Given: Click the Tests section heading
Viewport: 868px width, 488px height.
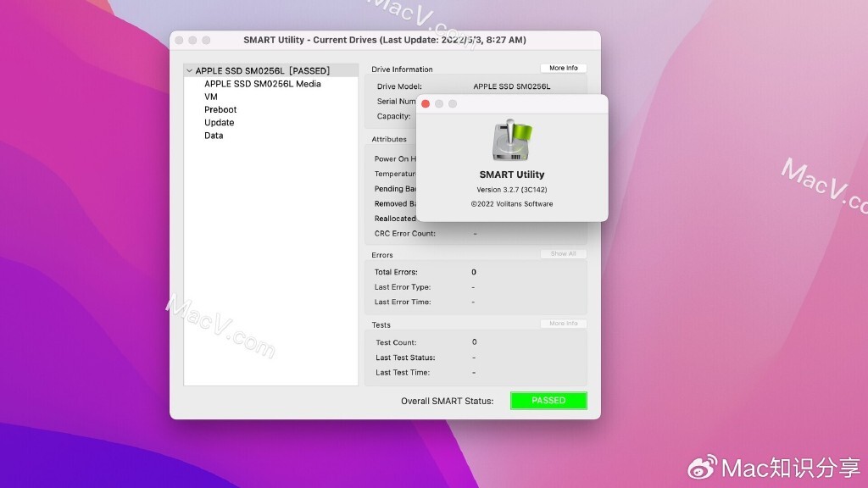Looking at the screenshot, I should 381,324.
